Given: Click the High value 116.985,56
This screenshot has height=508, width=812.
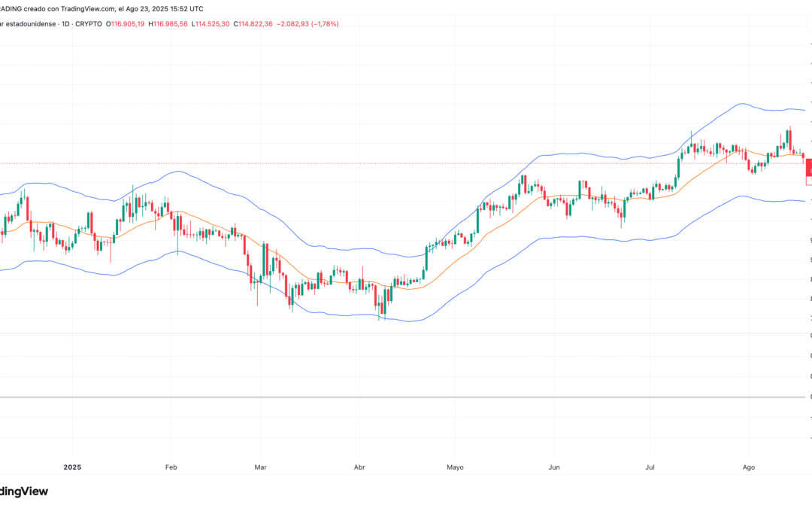Looking at the screenshot, I should click(171, 24).
